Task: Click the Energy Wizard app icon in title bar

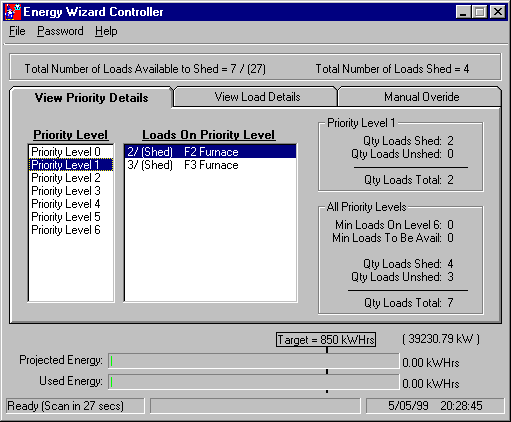Action: [x=13, y=12]
